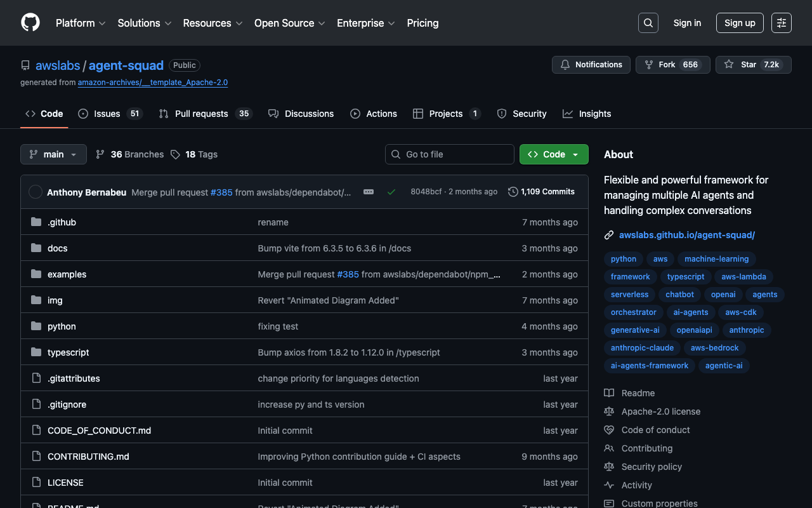Open the appearance settings icon button
The height and width of the screenshot is (508, 812).
click(x=781, y=23)
